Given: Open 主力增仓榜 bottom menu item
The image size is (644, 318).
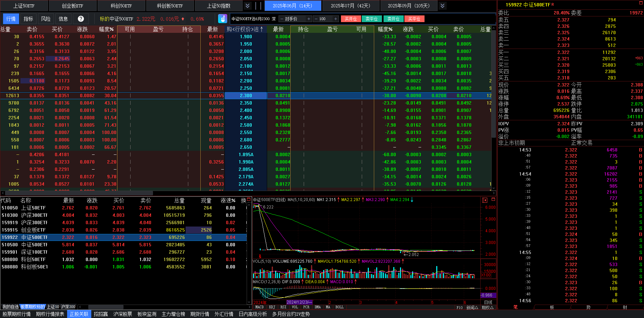Looking at the screenshot, I should [174, 314].
